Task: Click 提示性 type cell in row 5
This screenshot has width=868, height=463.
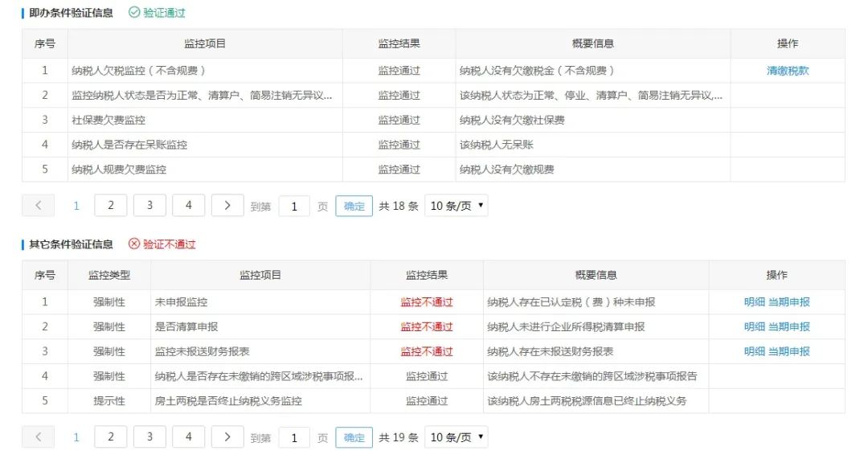Action: 109,401
